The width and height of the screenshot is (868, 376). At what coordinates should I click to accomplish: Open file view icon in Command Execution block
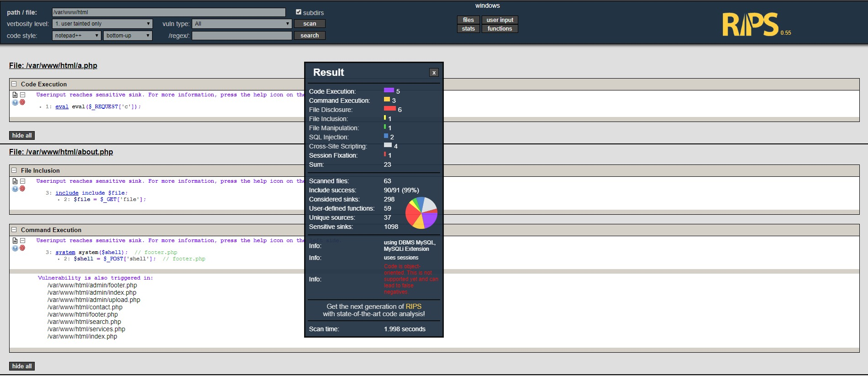point(15,240)
